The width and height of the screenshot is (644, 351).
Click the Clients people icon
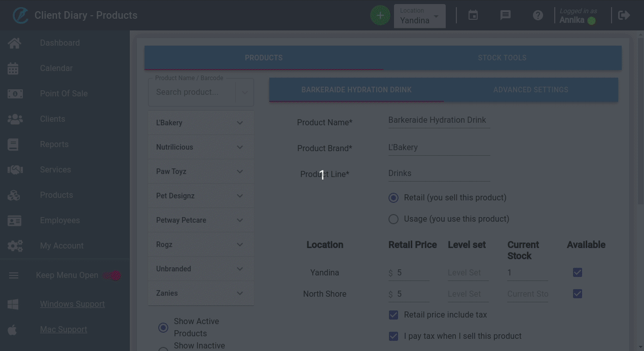click(x=15, y=119)
